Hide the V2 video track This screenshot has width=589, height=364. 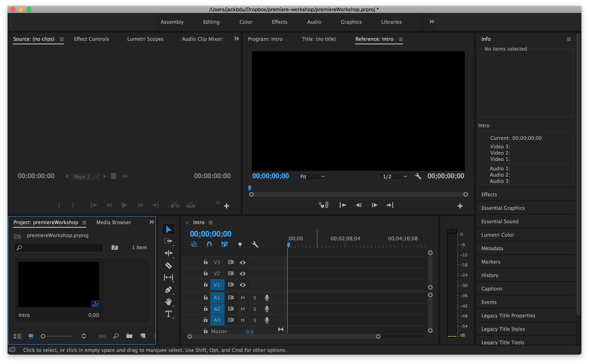coord(242,273)
